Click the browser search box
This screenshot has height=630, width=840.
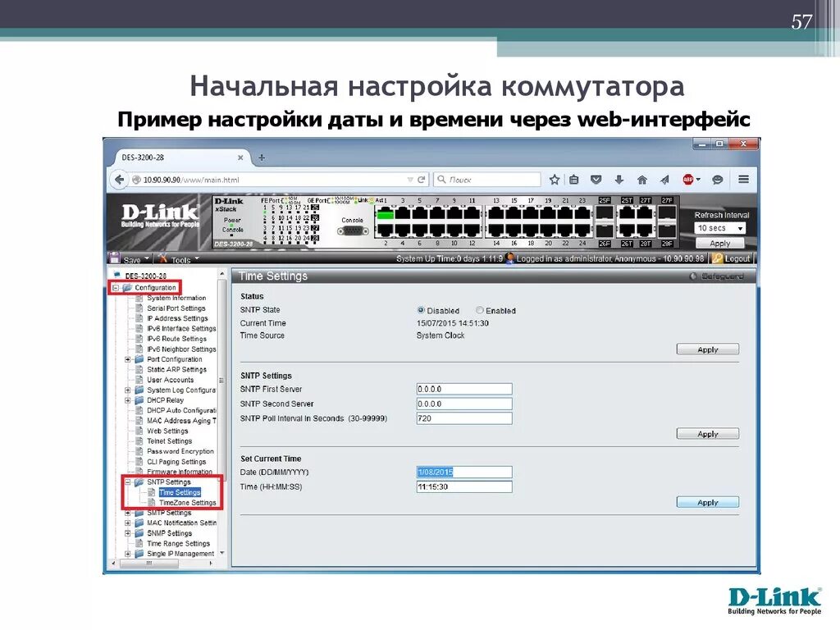click(x=487, y=180)
